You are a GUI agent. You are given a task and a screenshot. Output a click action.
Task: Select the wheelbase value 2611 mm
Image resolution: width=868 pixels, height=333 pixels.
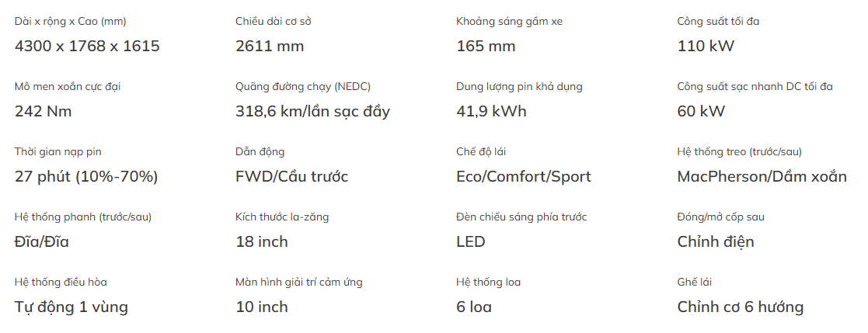270,47
